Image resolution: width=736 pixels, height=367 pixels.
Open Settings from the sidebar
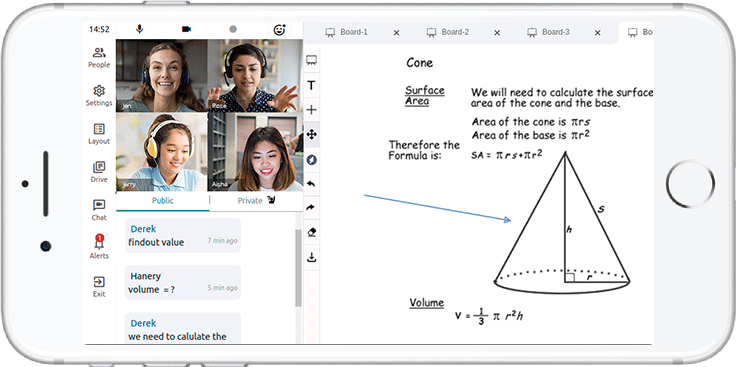(99, 96)
